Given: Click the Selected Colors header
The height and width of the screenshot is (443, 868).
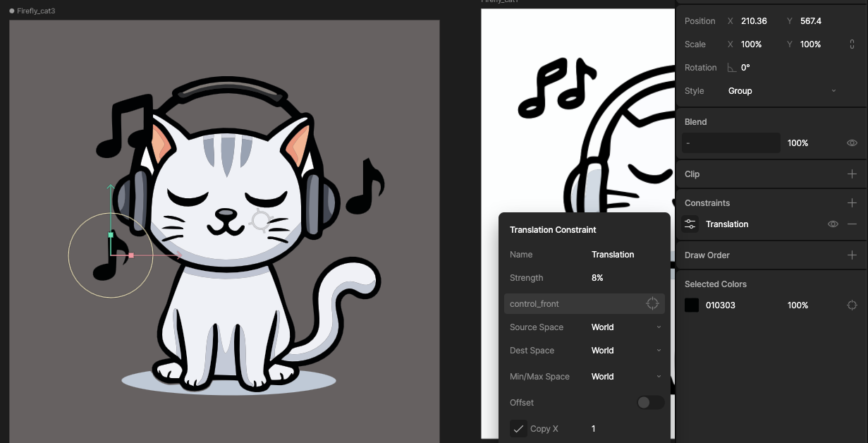Looking at the screenshot, I should click(716, 284).
